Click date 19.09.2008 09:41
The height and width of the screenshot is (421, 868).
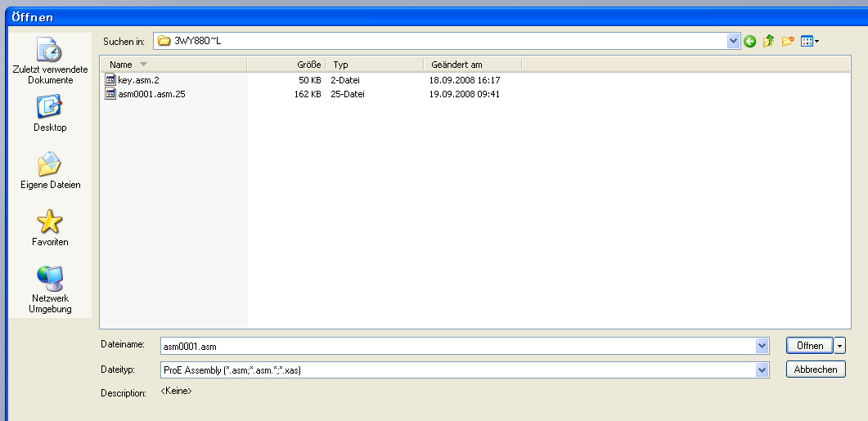(465, 94)
